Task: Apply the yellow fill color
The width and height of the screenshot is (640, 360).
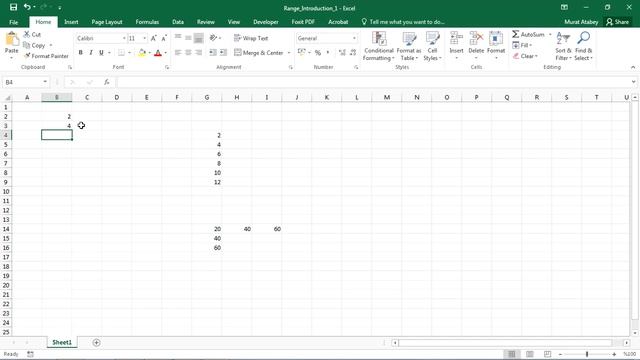Action: (142, 53)
